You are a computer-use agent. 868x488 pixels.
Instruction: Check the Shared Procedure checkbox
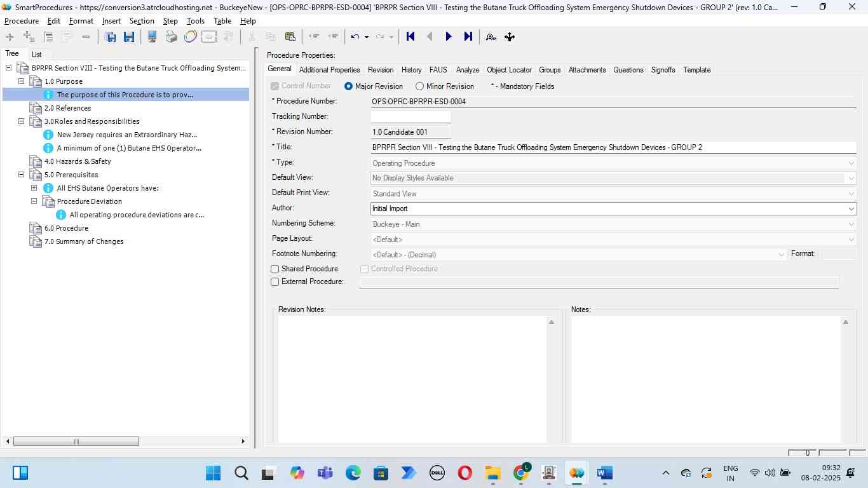coord(275,269)
